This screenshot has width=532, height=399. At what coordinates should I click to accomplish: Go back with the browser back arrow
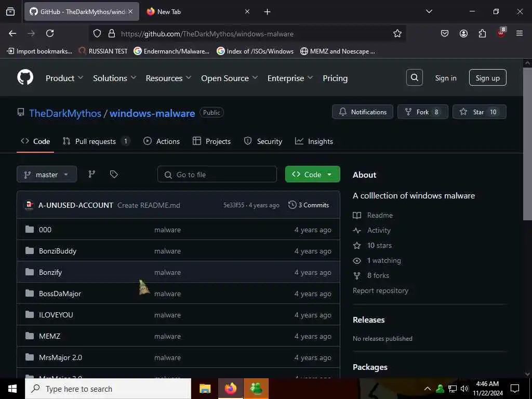[12, 33]
